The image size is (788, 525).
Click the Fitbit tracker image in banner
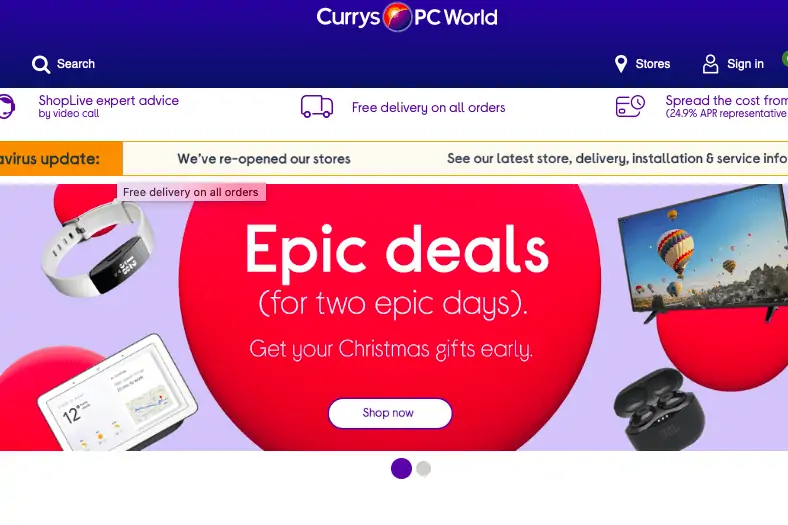(96, 248)
